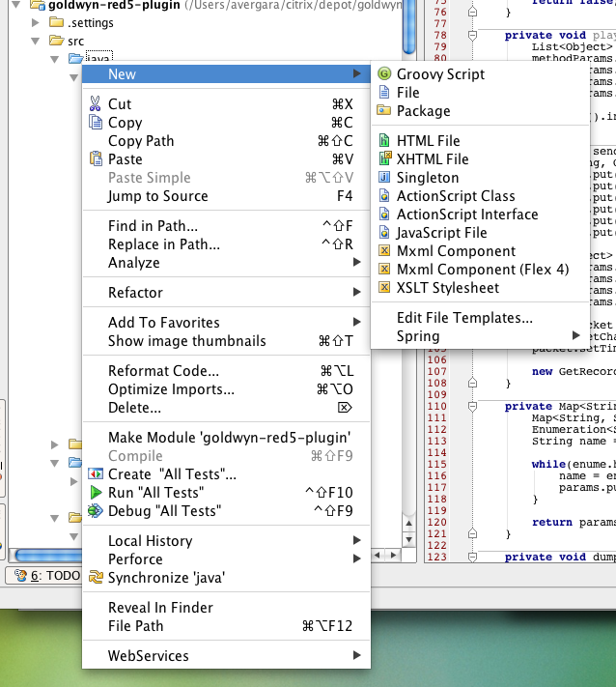
Task: Toggle code fold at line 110
Action: [472, 406]
